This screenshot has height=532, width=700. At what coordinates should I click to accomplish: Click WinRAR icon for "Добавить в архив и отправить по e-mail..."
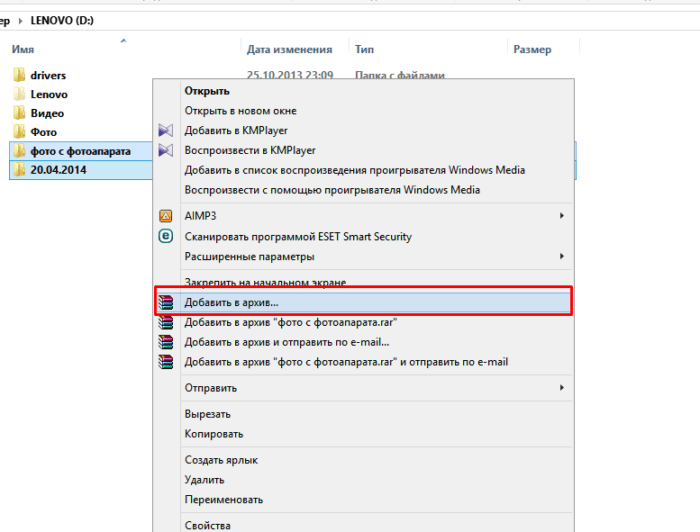[166, 342]
